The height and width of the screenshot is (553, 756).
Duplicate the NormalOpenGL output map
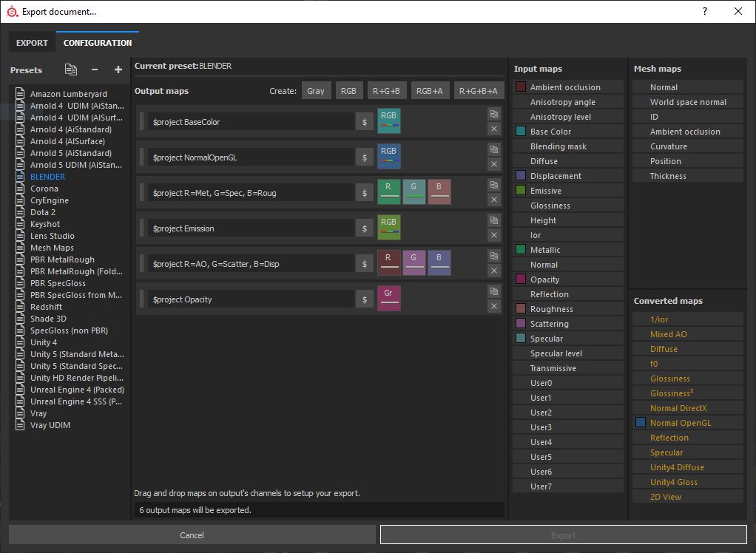[493, 149]
